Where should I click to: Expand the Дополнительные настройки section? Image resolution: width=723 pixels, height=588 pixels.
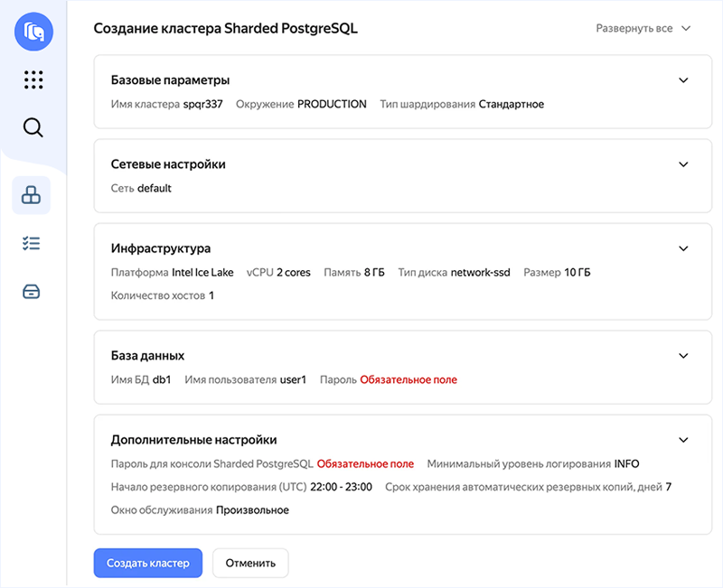point(684,440)
